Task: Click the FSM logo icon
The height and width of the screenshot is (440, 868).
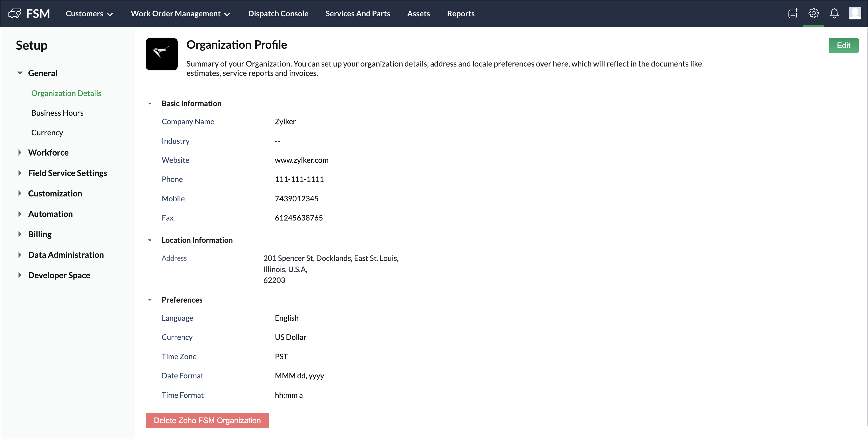Action: click(x=14, y=13)
